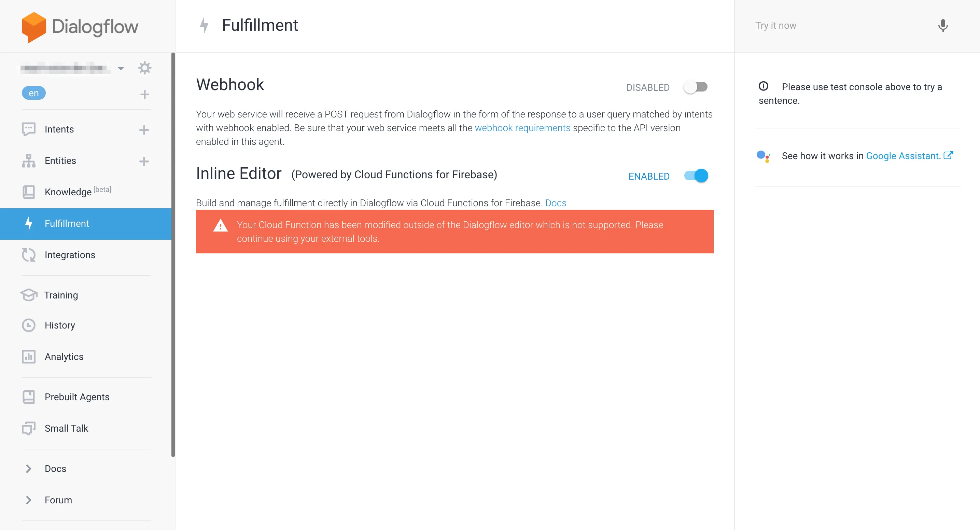Create a new entity with plus icon
This screenshot has width=980, height=530.
tap(144, 161)
